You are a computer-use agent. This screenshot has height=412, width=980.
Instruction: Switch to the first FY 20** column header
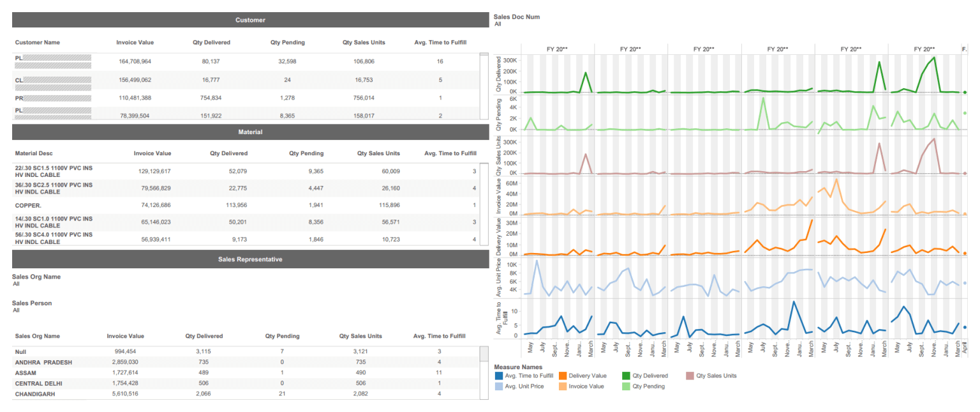[557, 48]
